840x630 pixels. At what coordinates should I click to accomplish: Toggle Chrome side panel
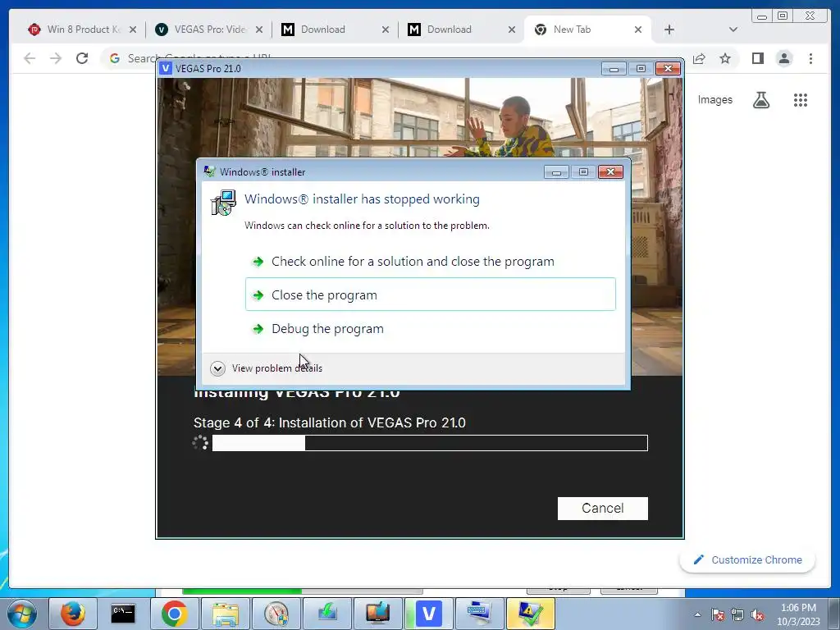pyautogui.click(x=757, y=58)
